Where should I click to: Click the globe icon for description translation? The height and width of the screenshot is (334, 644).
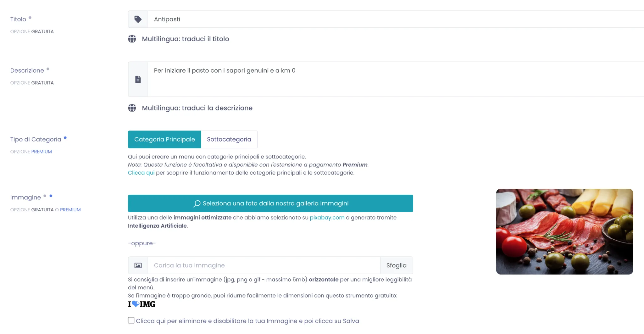(x=132, y=108)
